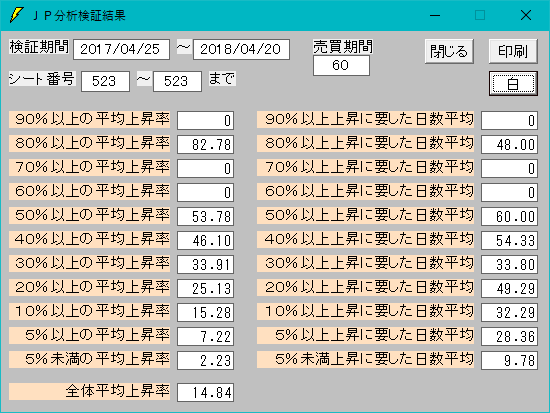This screenshot has width=550, height=413.
Task: Click the second sheet number field before まで
Action: click(177, 81)
